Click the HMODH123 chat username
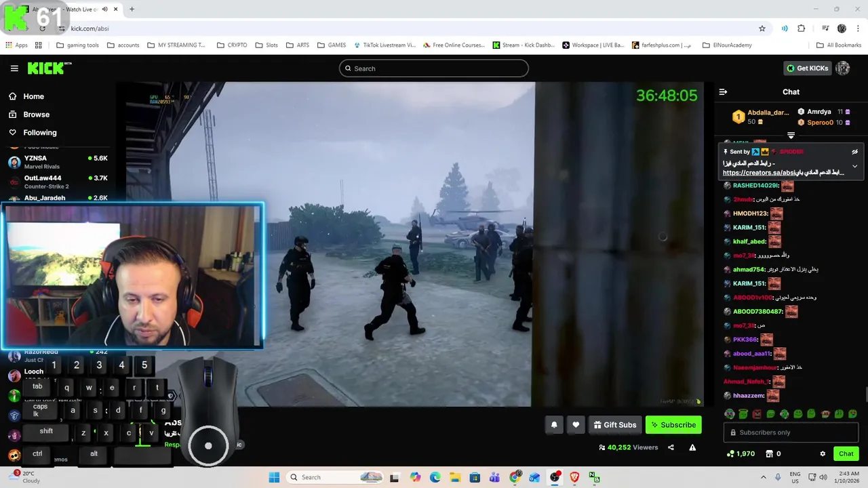 (750, 213)
